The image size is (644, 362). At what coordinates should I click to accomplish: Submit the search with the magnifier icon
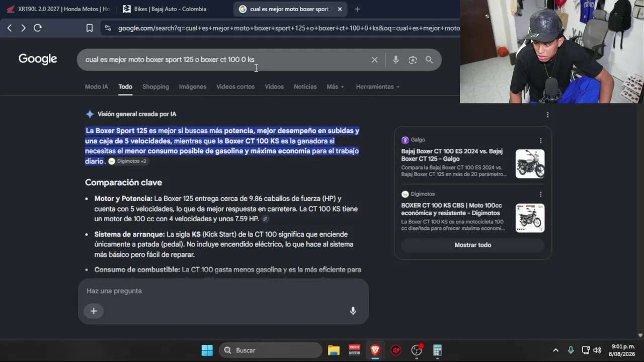[429, 60]
